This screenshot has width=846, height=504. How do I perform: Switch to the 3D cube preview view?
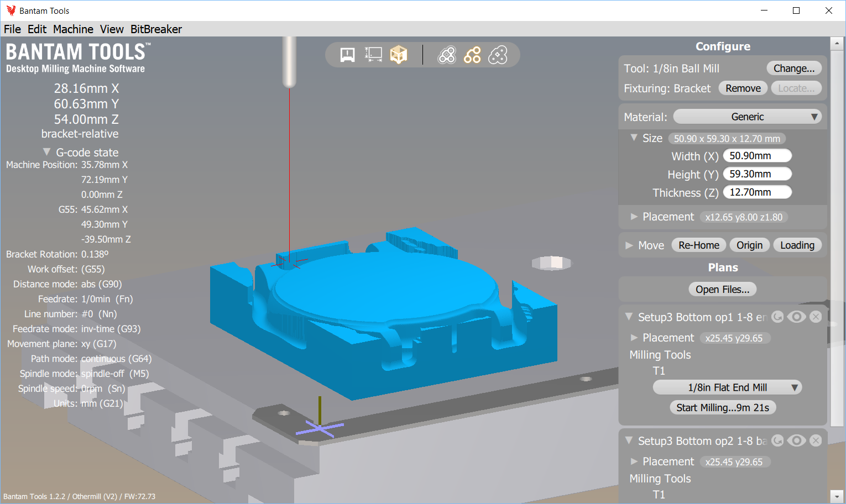tap(399, 54)
